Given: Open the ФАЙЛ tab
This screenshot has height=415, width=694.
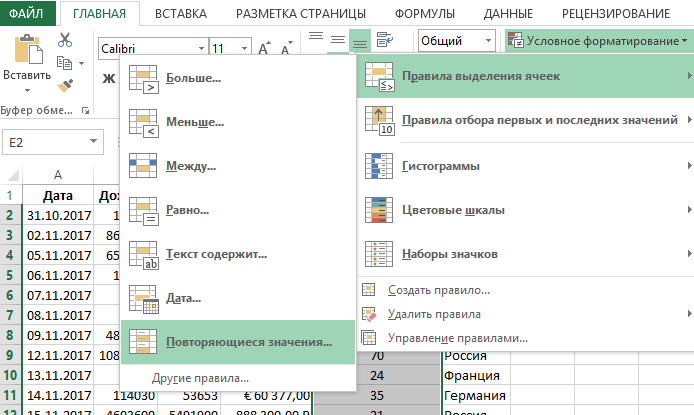Looking at the screenshot, I should (x=27, y=13).
